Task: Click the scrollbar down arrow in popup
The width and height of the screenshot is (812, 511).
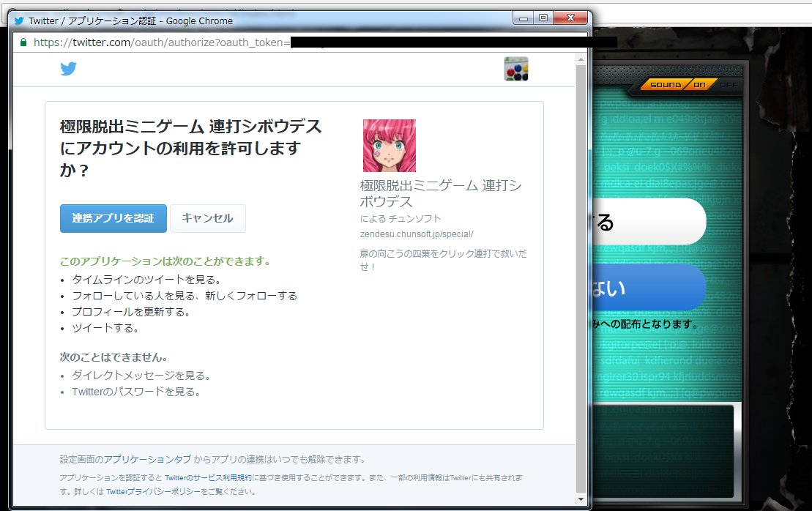Action: pyautogui.click(x=581, y=499)
